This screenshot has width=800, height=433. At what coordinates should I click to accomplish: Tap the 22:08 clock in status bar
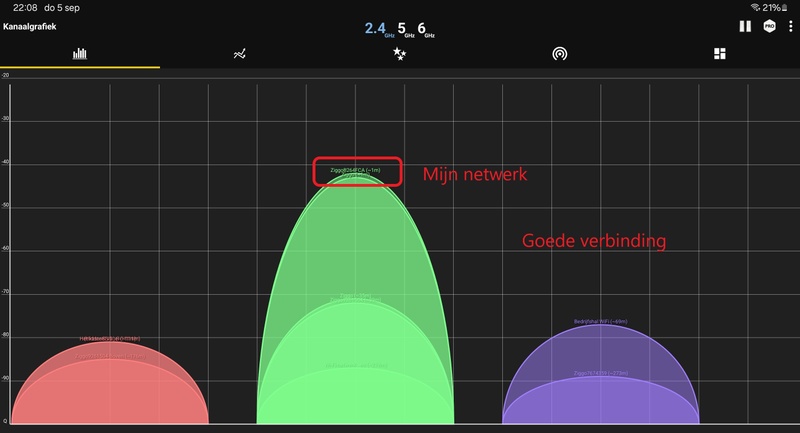point(25,8)
